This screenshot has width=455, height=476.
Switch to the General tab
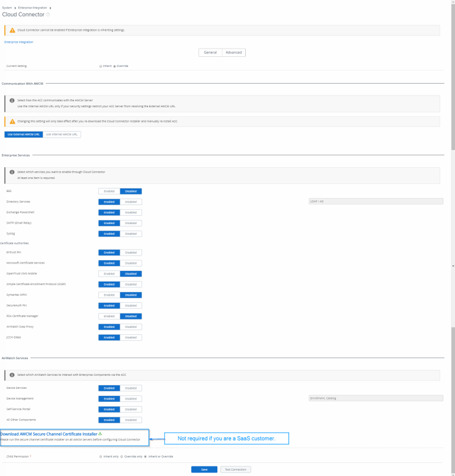(211, 52)
